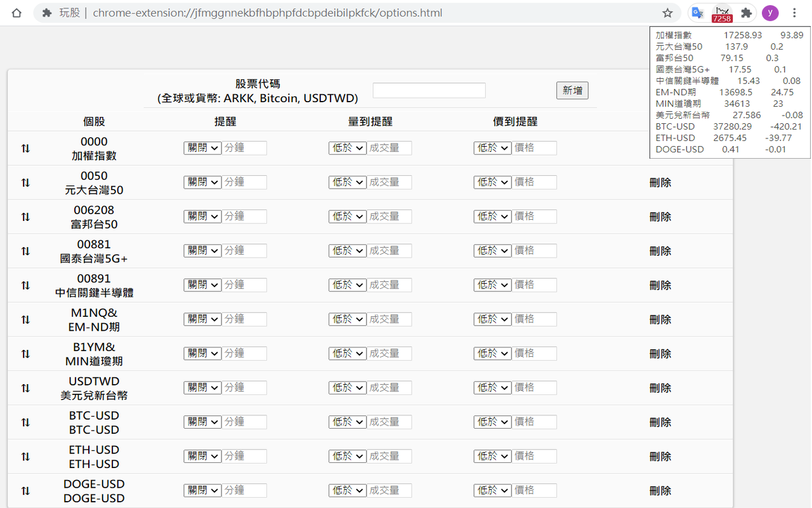Click 美元兌新台幣 27.586 in the popup quote list
The width and height of the screenshot is (812, 508).
tap(729, 116)
